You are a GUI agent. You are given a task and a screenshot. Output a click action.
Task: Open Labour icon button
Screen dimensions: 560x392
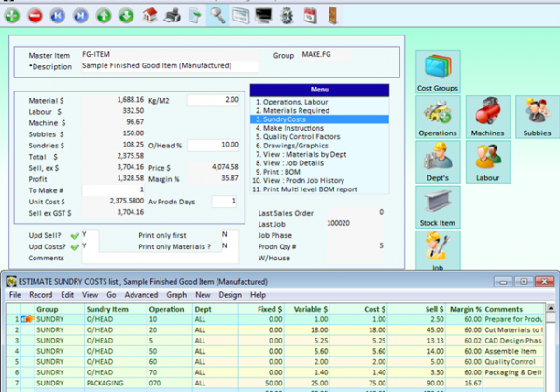coord(488,162)
